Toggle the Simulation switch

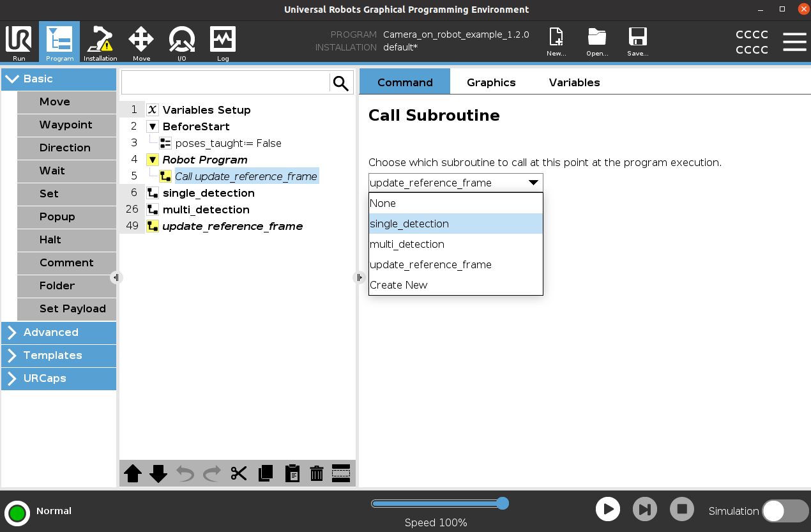click(x=785, y=511)
